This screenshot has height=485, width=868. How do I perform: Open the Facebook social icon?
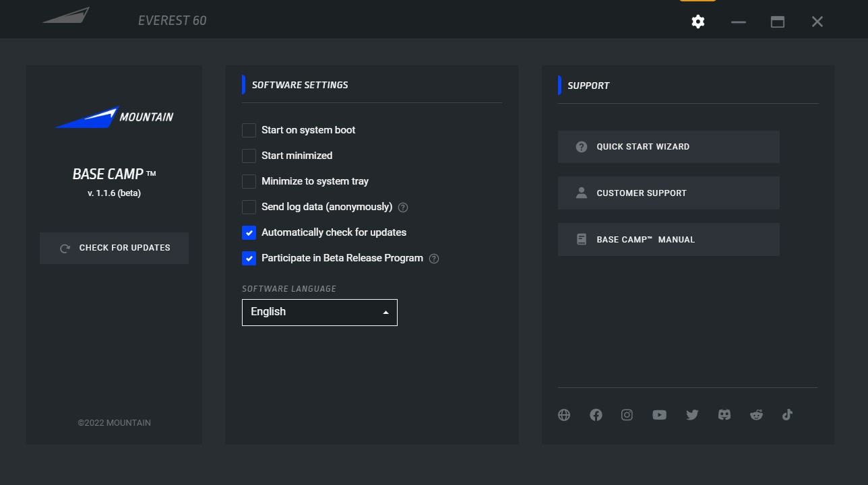click(x=596, y=415)
